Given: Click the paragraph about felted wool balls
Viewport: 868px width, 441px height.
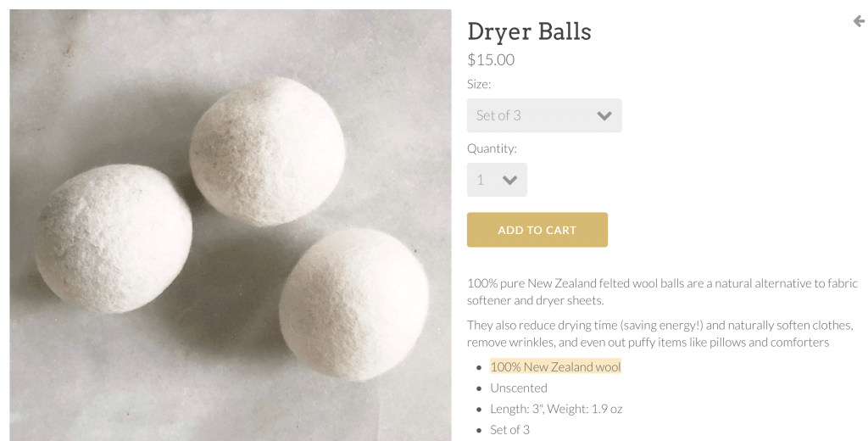Looking at the screenshot, I should point(662,292).
